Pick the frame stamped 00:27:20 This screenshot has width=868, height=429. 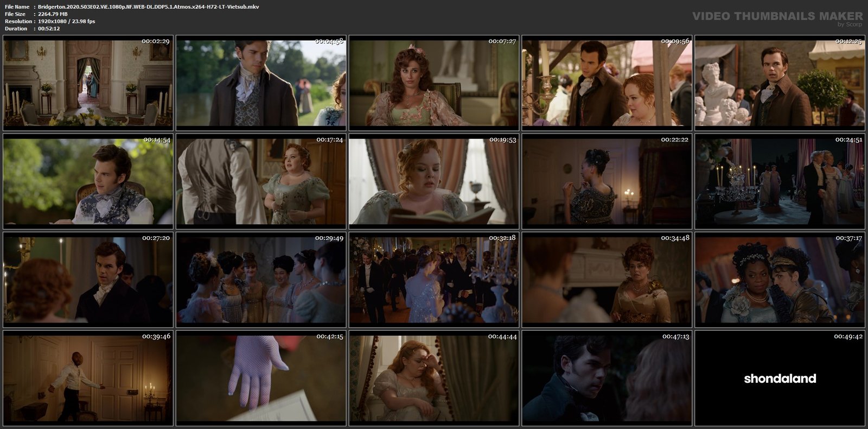(88, 280)
